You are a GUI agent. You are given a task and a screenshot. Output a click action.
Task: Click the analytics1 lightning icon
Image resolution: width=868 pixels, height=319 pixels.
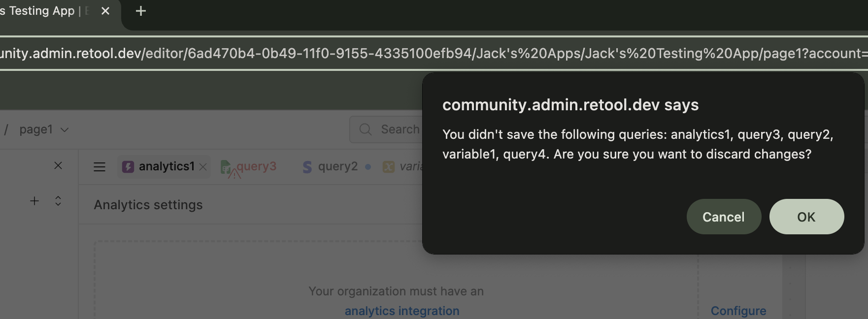128,167
